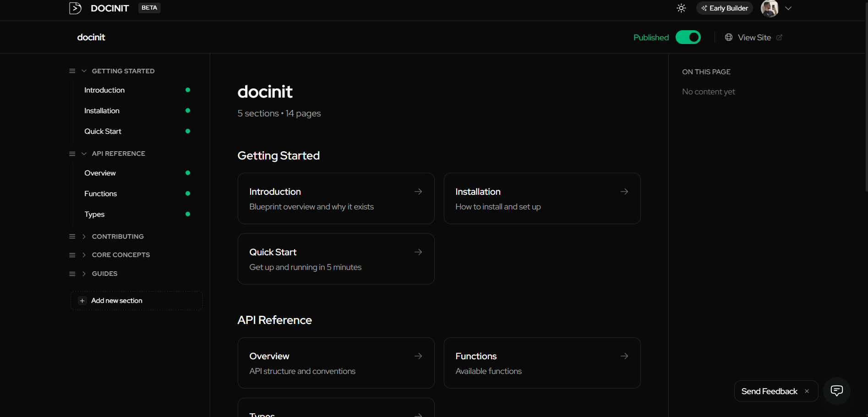The height and width of the screenshot is (417, 868).
Task: Click the drag handle beside GUIDES
Action: (x=72, y=274)
